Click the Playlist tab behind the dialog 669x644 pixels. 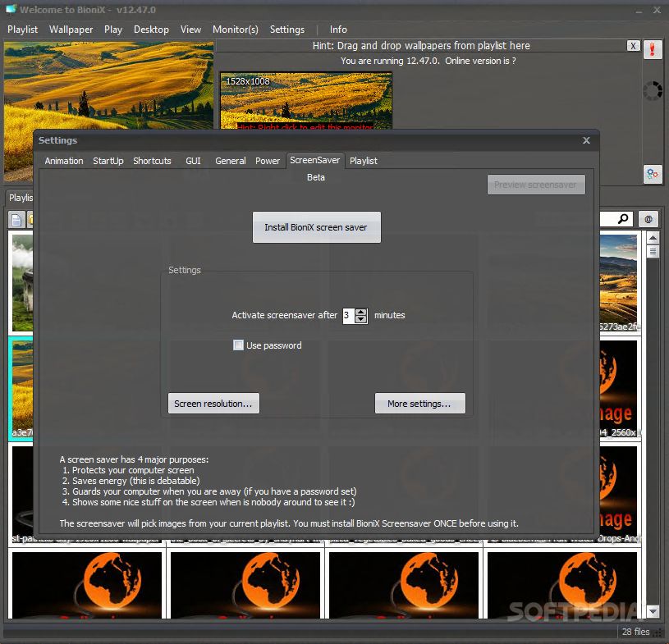(20, 198)
